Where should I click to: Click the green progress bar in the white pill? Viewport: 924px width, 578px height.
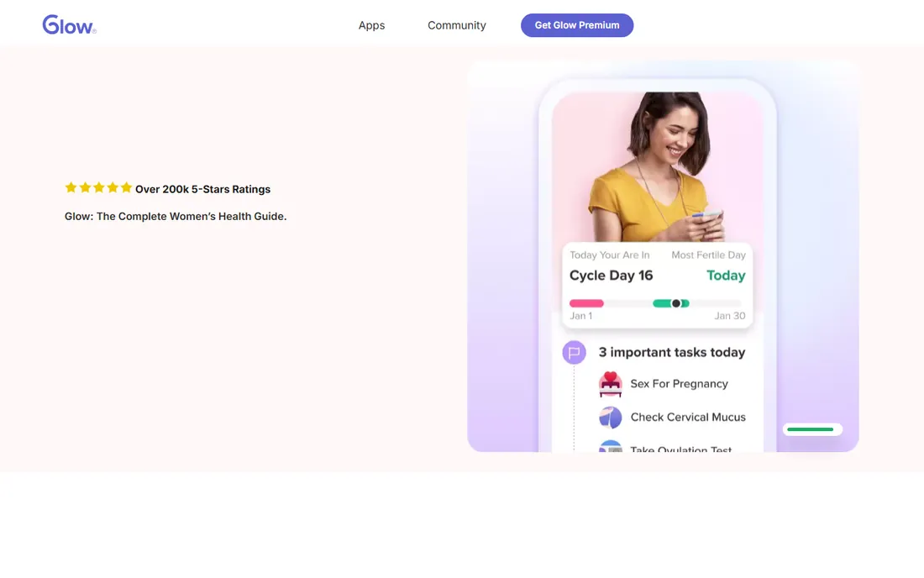pos(811,429)
